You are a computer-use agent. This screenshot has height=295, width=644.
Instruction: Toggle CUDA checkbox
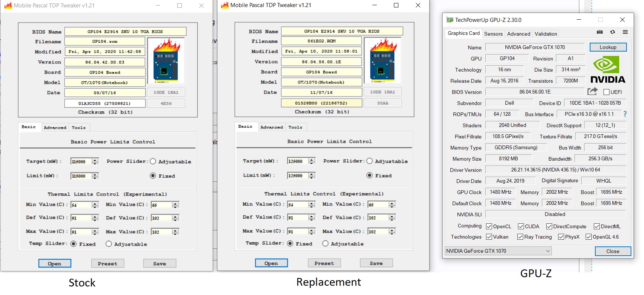(521, 226)
